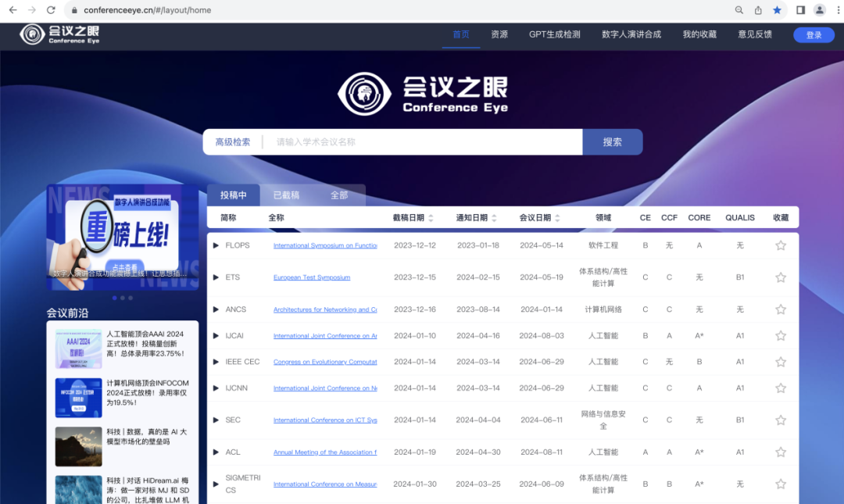Expand the FLOPS row details triangle
This screenshot has height=504, width=844.
tap(216, 245)
